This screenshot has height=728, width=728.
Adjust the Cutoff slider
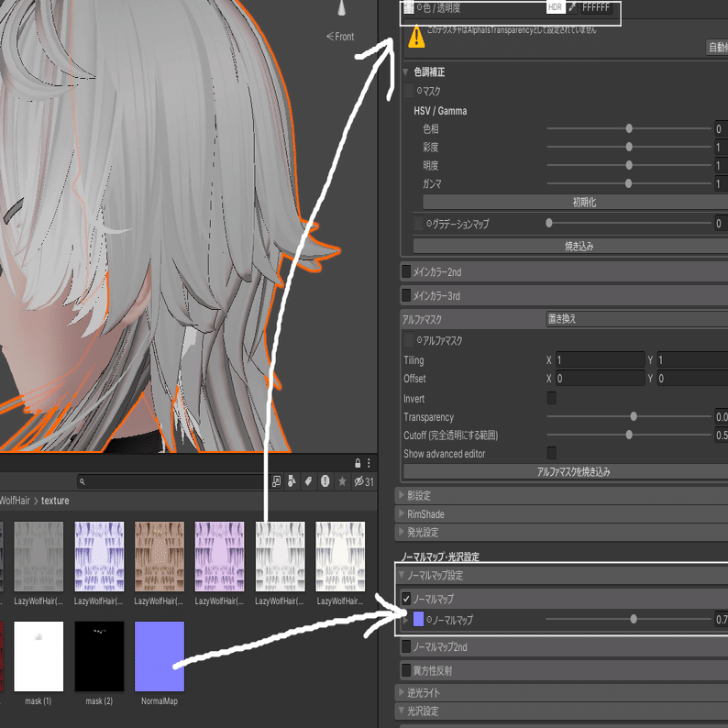pos(629,435)
